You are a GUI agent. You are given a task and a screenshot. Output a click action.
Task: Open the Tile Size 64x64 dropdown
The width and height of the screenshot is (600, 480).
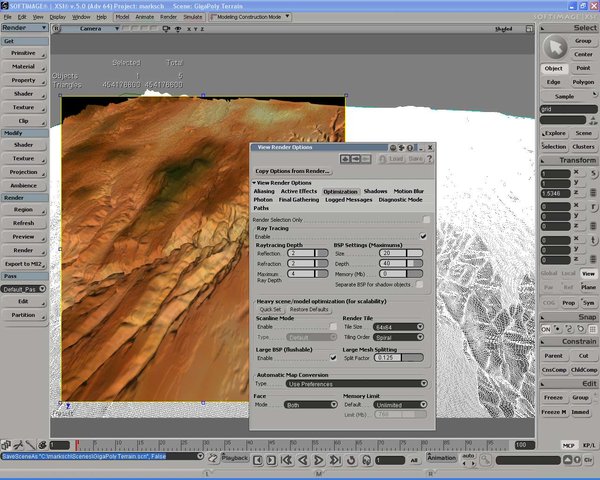(x=396, y=326)
